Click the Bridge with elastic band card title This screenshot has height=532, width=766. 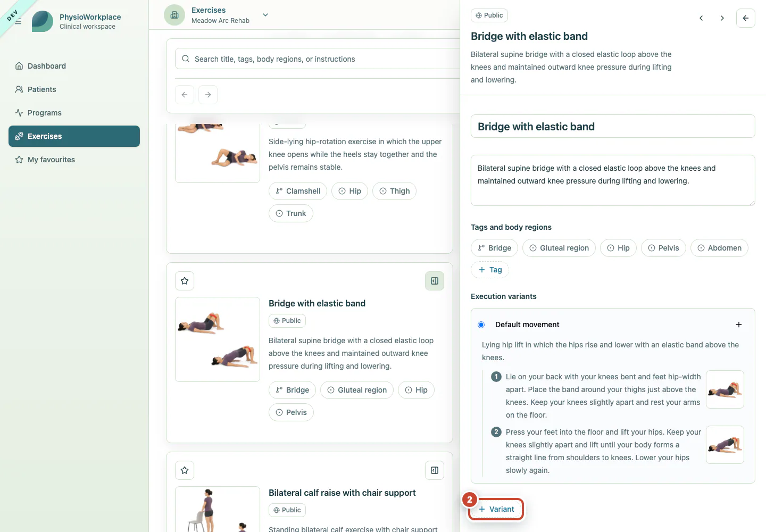(x=317, y=303)
